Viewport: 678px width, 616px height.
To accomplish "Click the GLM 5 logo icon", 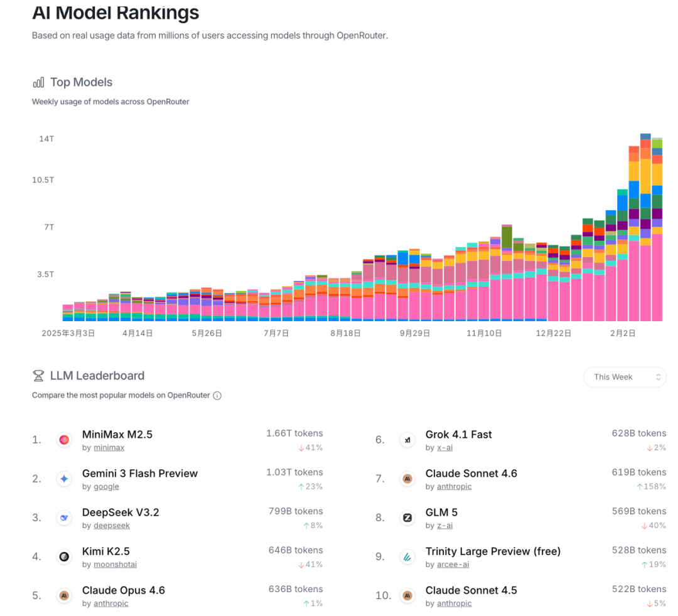I will click(x=407, y=518).
